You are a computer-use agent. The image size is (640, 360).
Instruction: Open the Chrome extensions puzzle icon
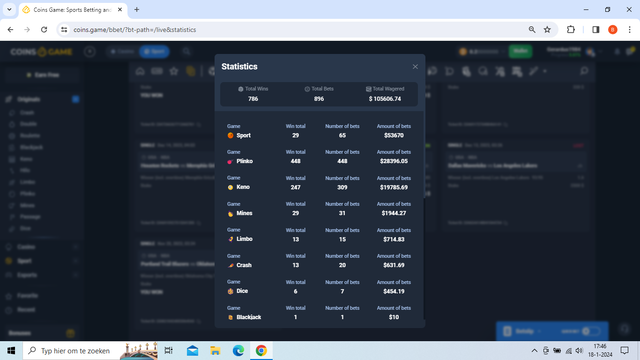[571, 29]
